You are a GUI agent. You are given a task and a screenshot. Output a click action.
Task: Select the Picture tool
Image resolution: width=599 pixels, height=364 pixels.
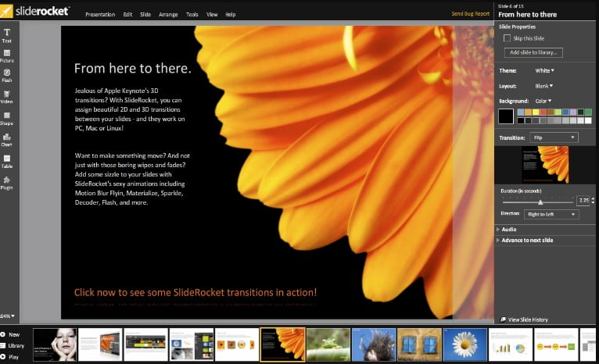point(7,55)
